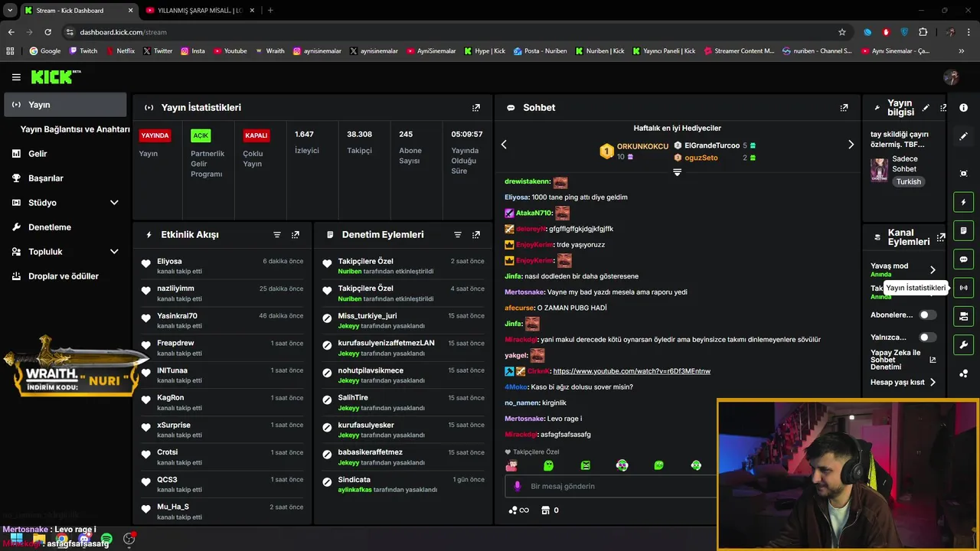
Task: Open a new browser tab
Action: click(270, 10)
